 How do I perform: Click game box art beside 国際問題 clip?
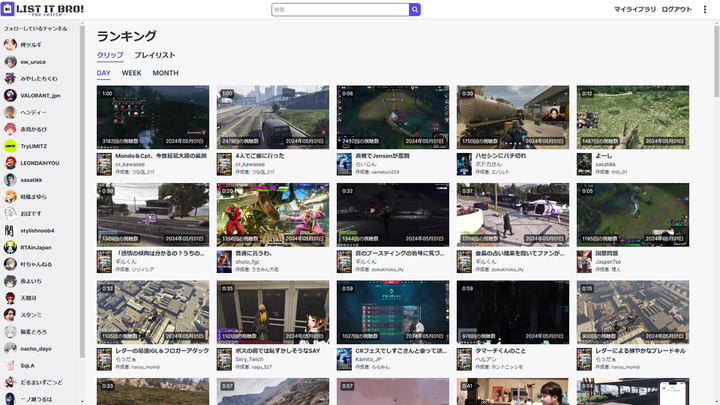click(x=584, y=262)
